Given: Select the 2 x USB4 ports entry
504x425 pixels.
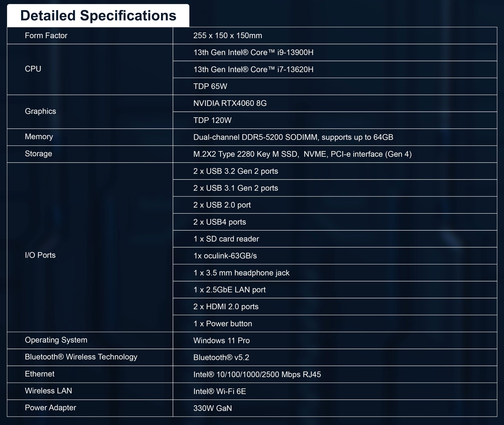Looking at the screenshot, I should (220, 222).
